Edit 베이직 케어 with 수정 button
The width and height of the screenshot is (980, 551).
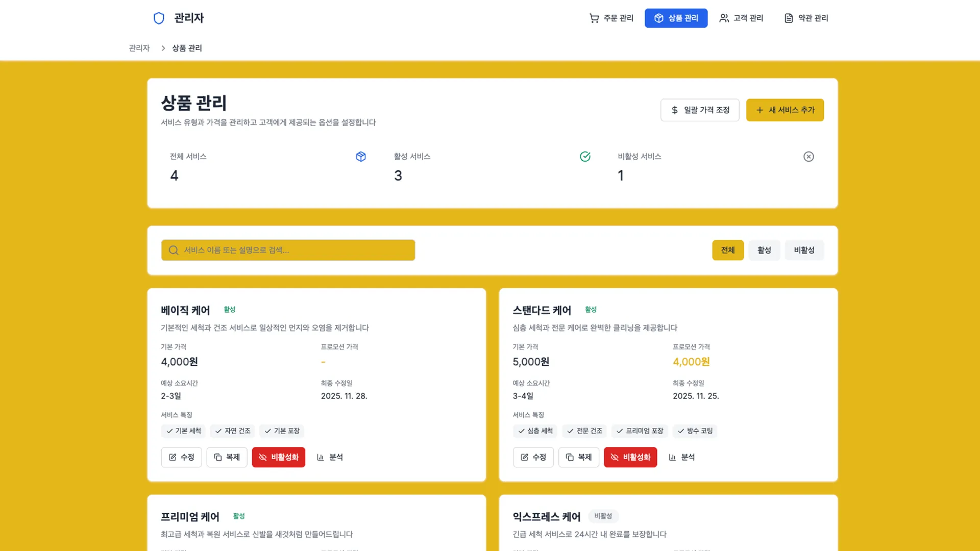coord(181,457)
